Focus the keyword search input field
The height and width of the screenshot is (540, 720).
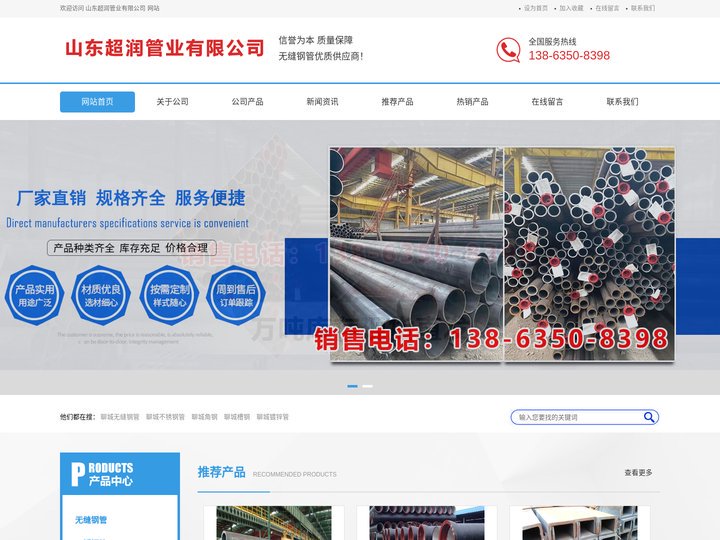pos(579,417)
